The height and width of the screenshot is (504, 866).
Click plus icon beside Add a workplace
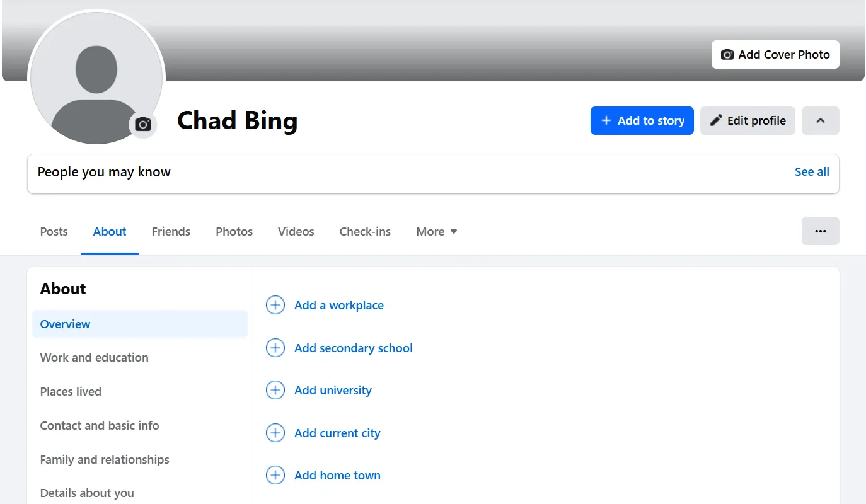click(x=275, y=306)
